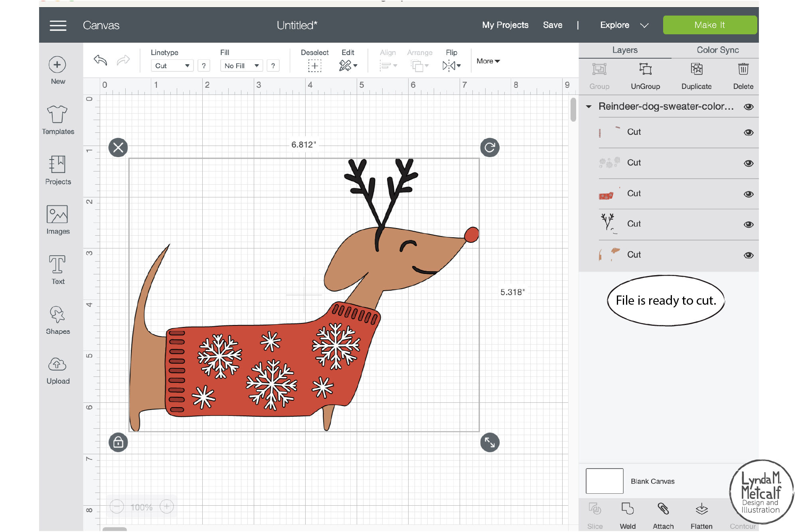Image resolution: width=798 pixels, height=532 pixels.
Task: Switch to the Color Sync tab
Action: [717, 49]
